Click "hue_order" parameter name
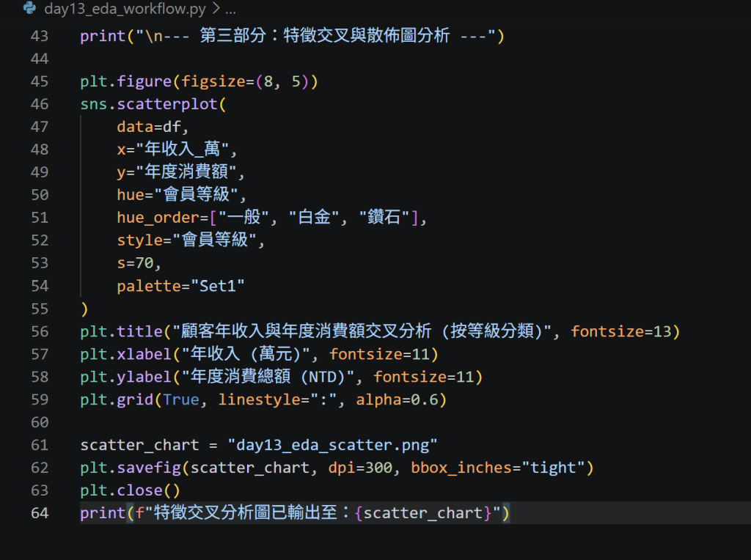Viewport: 751px width, 560px height. [x=158, y=218]
